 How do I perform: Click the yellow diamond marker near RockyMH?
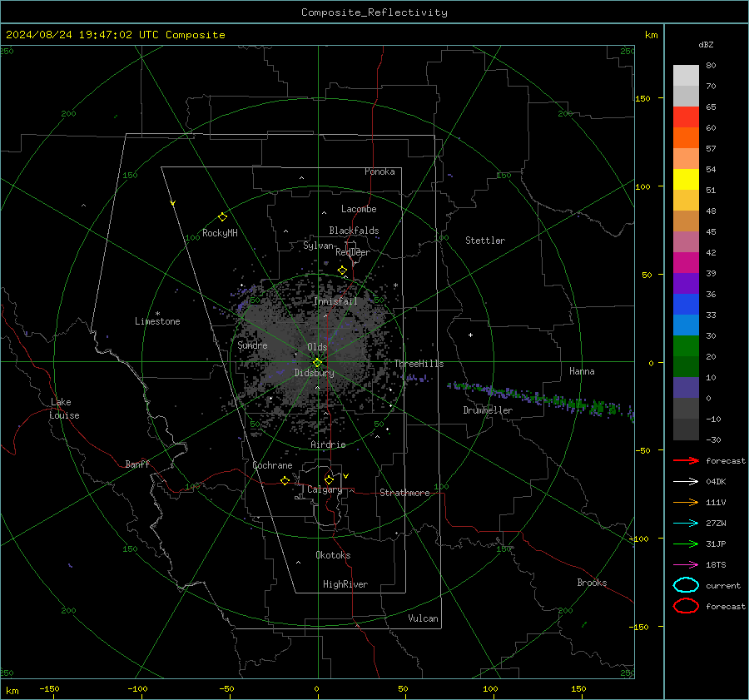[222, 217]
